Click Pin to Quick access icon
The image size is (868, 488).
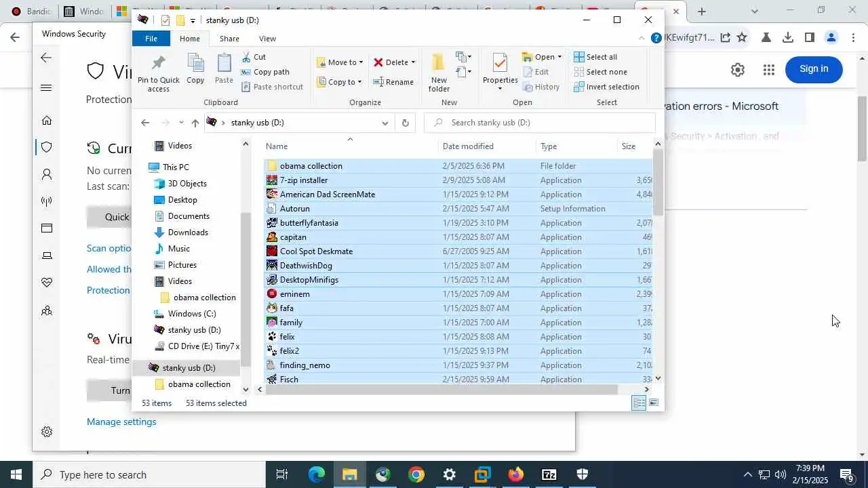pos(159,73)
